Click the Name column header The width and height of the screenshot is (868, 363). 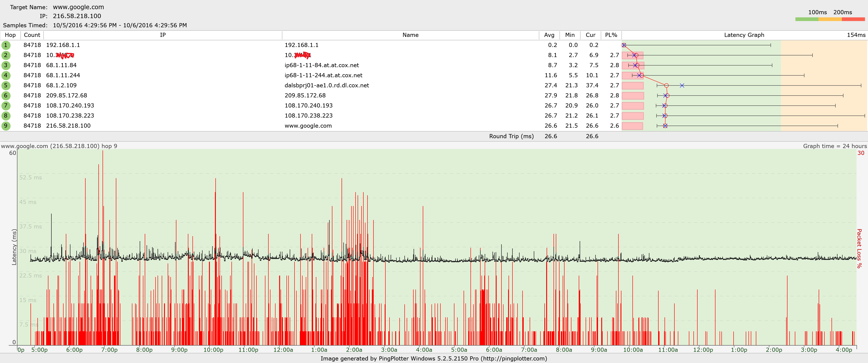410,35
